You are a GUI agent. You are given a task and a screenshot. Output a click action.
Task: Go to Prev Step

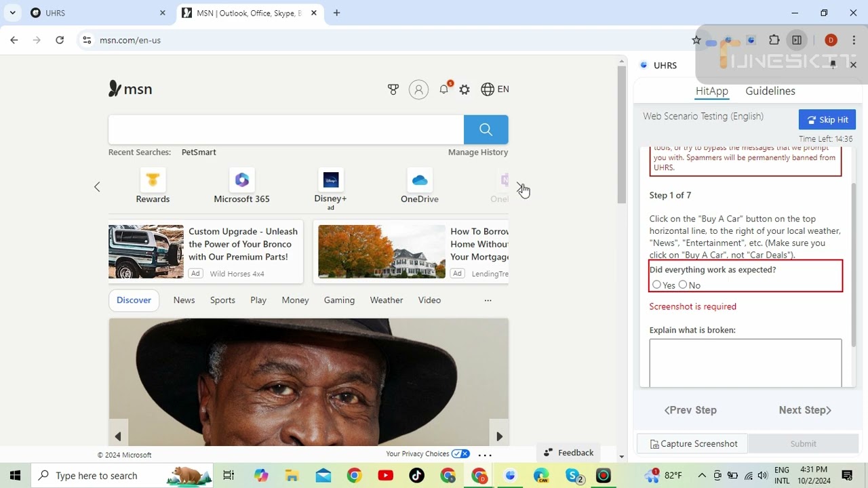tap(690, 410)
